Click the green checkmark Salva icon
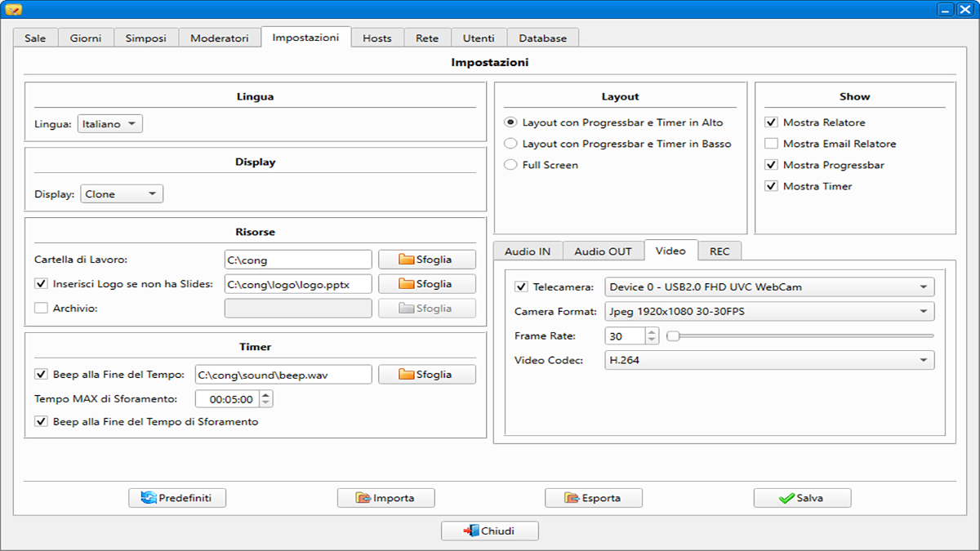The image size is (980, 551). coord(786,498)
